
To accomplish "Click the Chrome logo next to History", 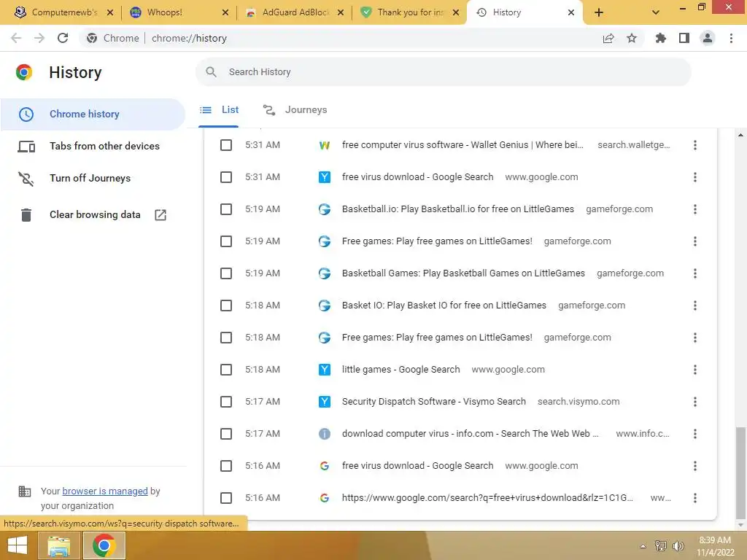I will [24, 72].
